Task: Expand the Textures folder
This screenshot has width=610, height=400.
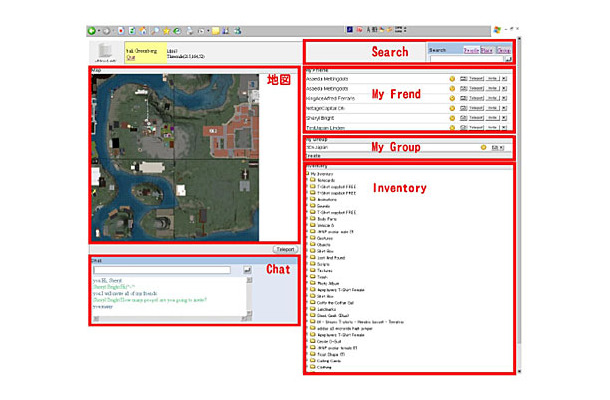Action: (x=307, y=270)
